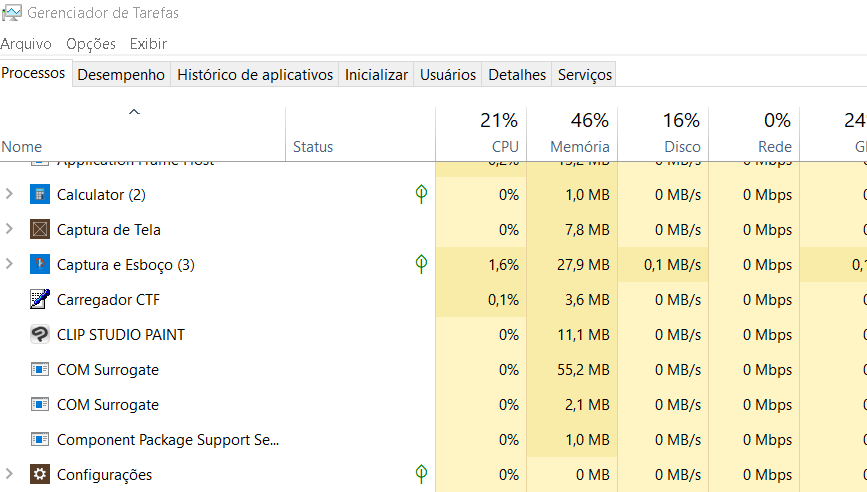Expand the Captura e Esboço (3) group
The height and width of the screenshot is (492, 867).
9,264
